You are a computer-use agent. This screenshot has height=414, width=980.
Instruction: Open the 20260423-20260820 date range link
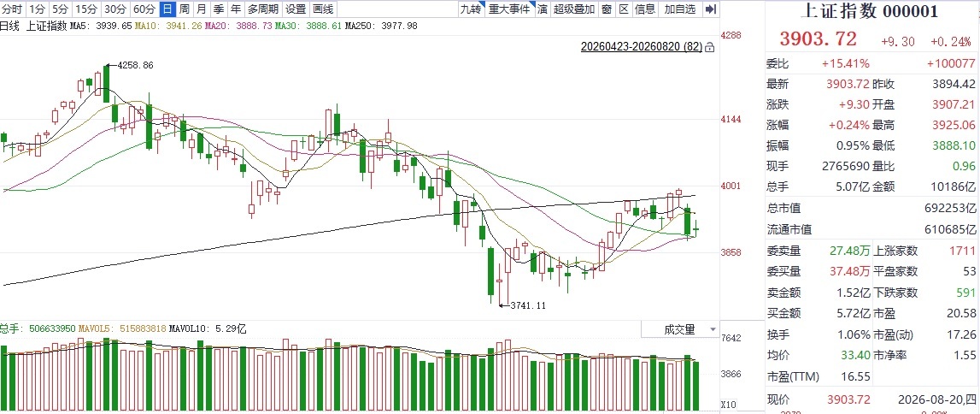point(642,47)
